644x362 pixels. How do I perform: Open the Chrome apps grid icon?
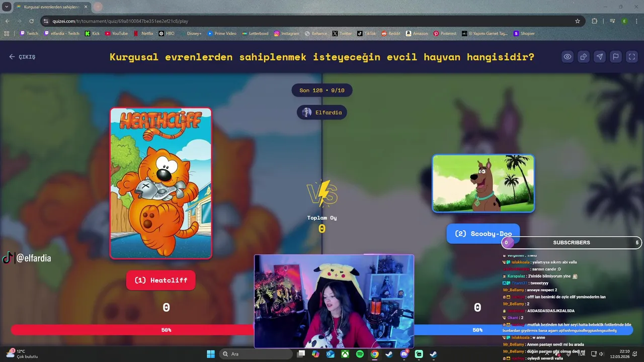coord(7,34)
